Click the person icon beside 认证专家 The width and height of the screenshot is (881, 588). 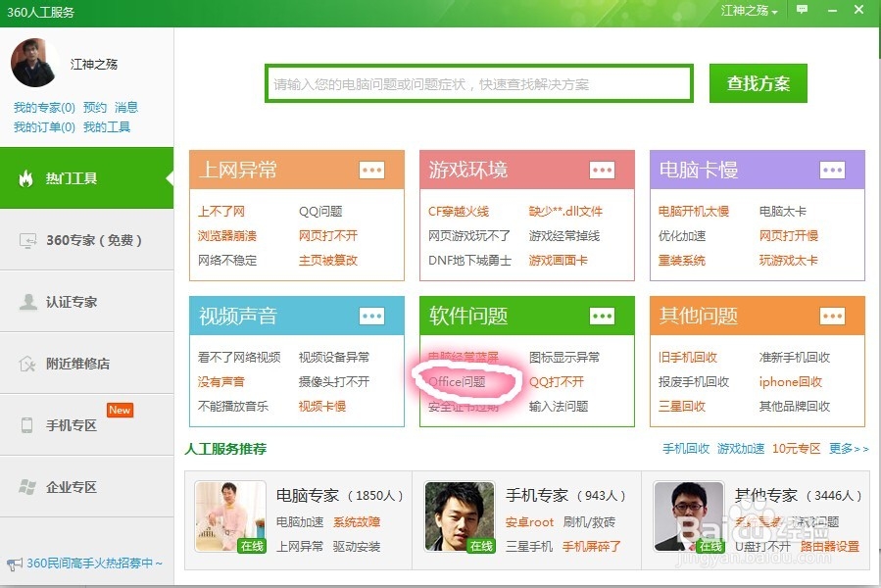coord(27,302)
